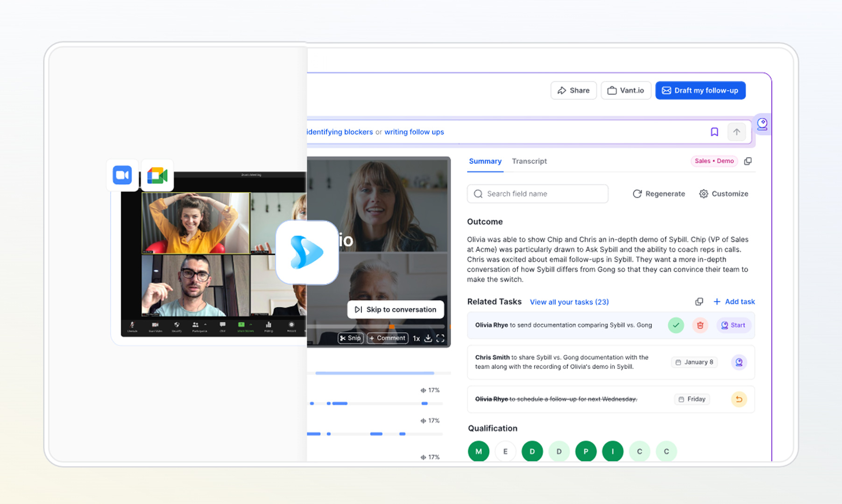The image size is (842, 504).
Task: Customize the summary fields
Action: (x=724, y=194)
